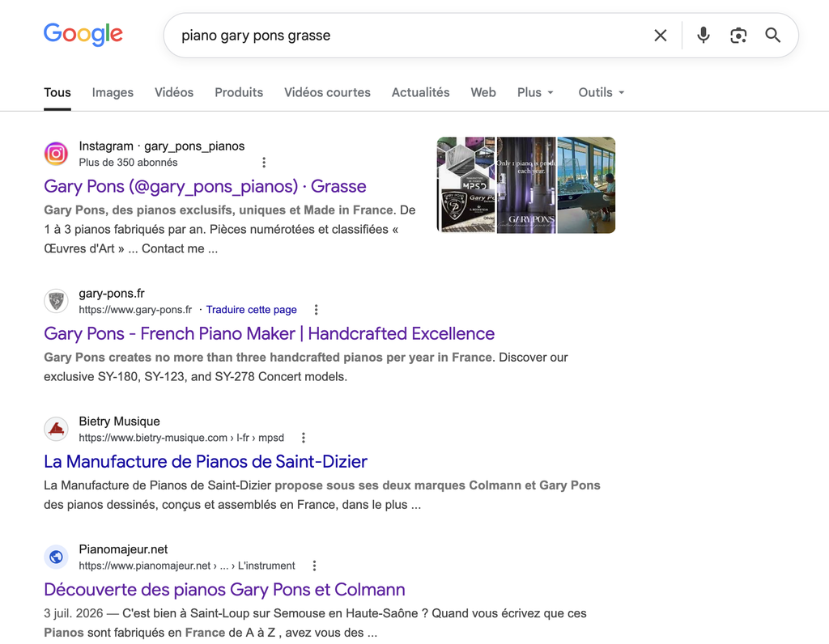Clear the search query with X icon
Screen dimensions: 829x644
pyautogui.click(x=661, y=36)
